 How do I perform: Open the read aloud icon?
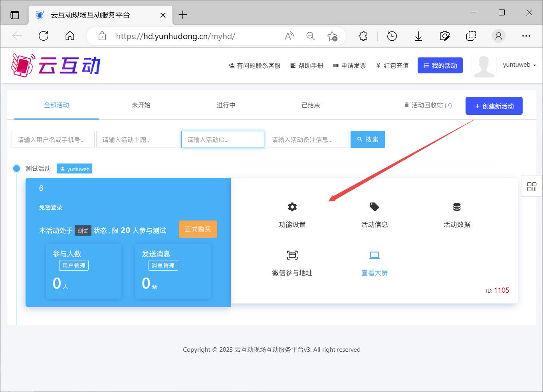tap(289, 36)
